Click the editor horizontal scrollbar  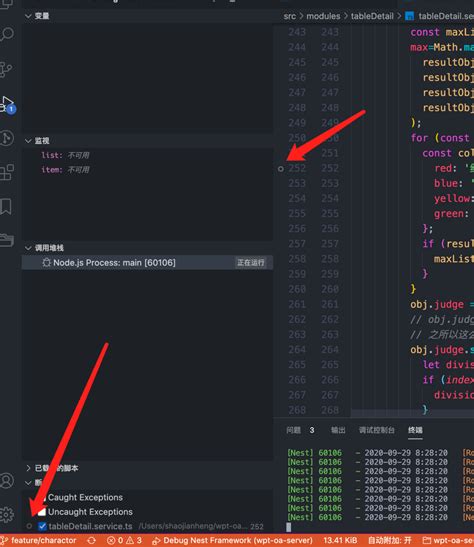click(412, 413)
